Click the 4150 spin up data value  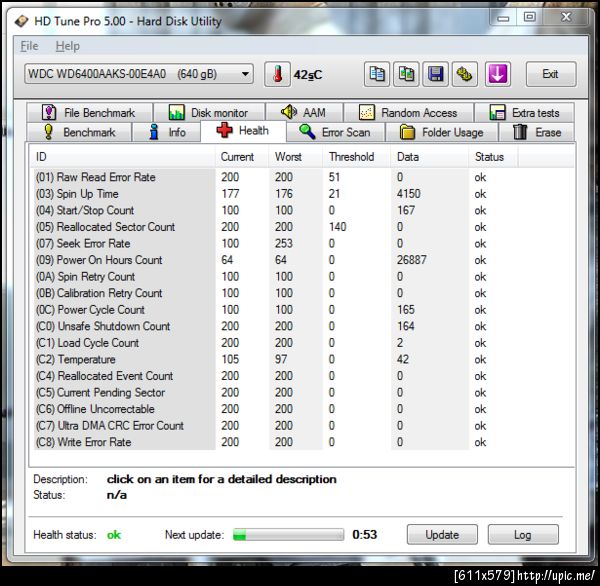[408, 194]
